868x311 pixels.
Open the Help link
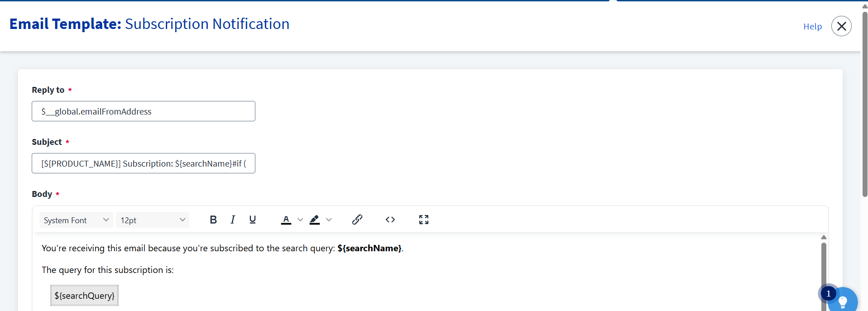(812, 27)
